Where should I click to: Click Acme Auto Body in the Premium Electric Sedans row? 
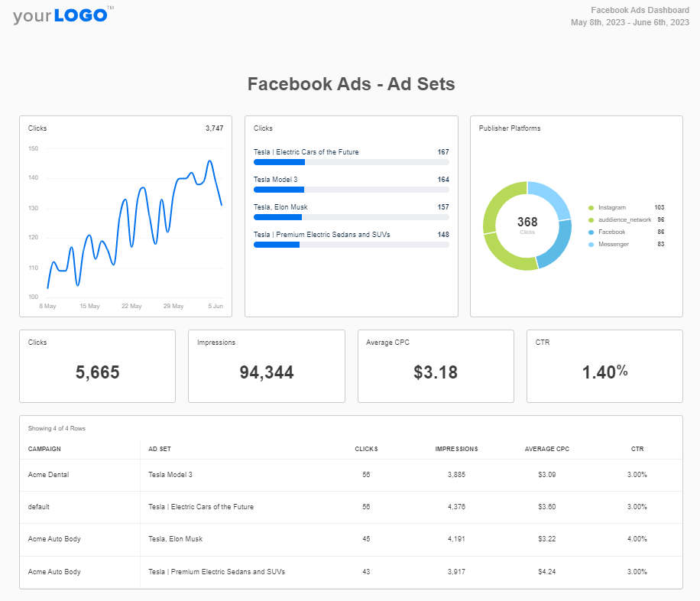pos(54,571)
